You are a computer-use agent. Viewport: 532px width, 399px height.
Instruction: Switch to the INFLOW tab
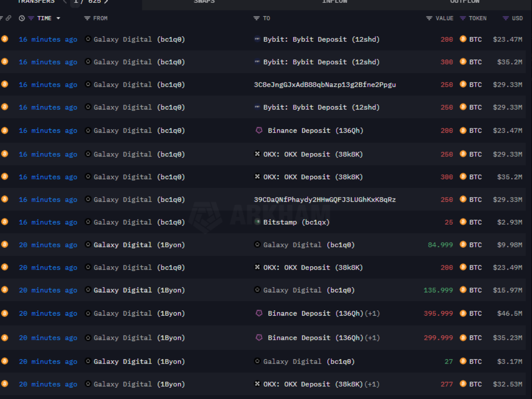[335, 2]
